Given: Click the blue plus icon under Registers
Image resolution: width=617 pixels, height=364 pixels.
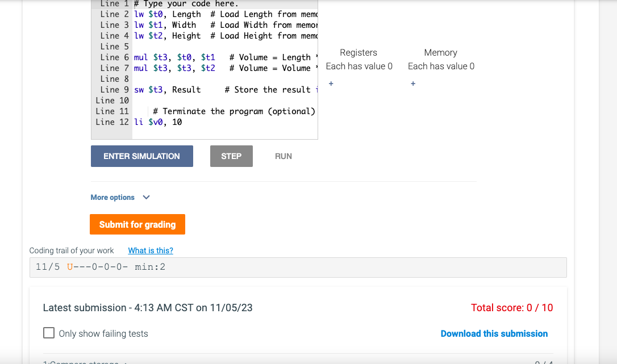Looking at the screenshot, I should (x=331, y=83).
